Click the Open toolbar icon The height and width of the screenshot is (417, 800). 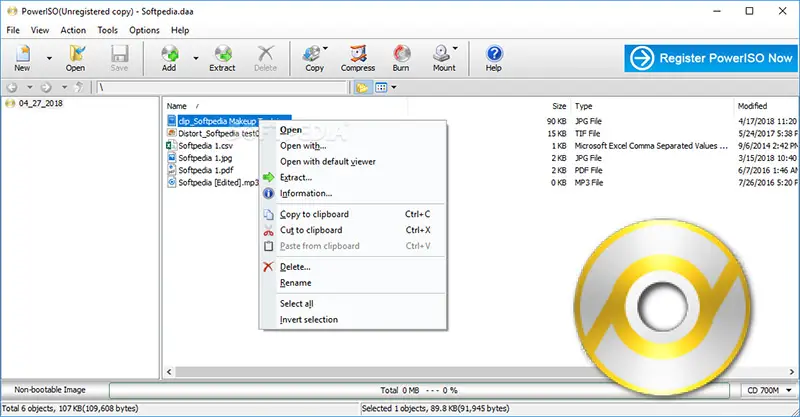click(x=76, y=58)
